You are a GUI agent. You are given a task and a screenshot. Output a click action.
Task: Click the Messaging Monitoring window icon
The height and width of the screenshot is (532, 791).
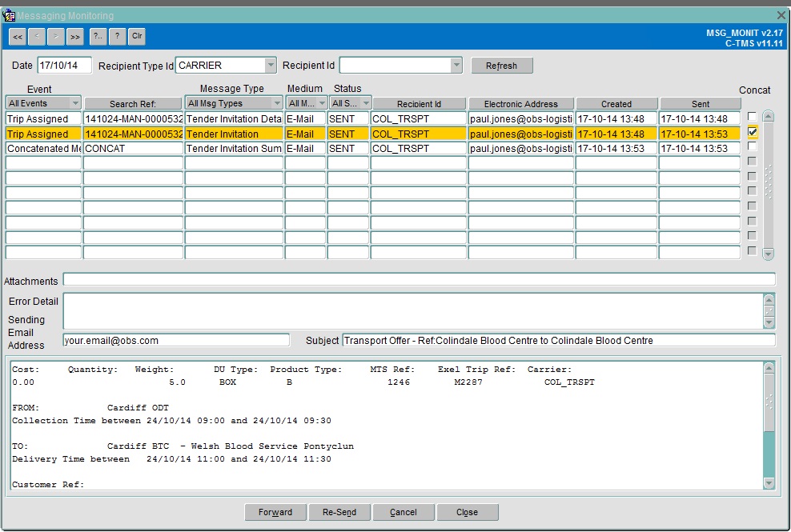point(9,16)
